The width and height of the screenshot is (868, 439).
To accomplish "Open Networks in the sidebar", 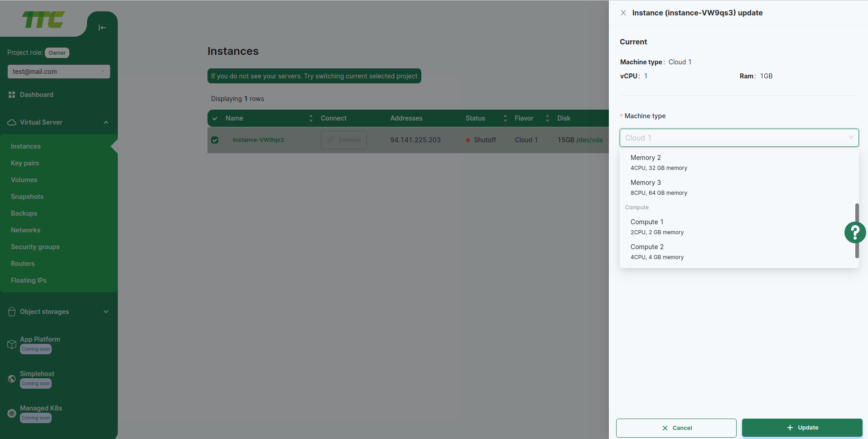I will coord(25,230).
